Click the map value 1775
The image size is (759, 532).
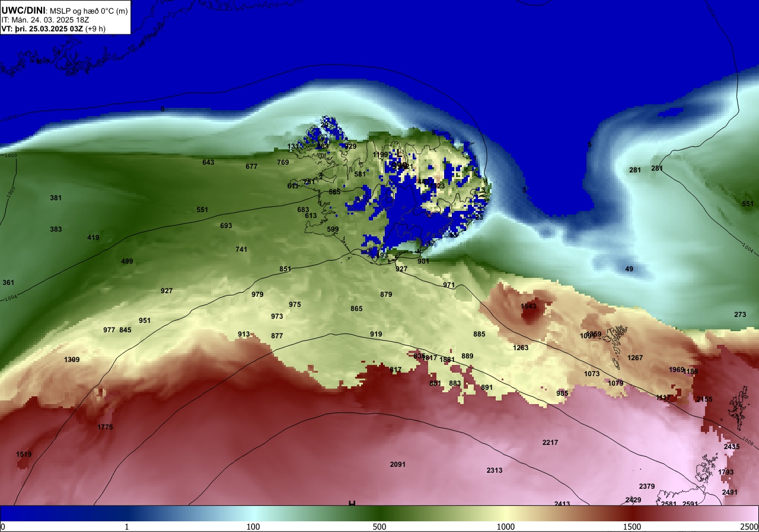[x=105, y=427]
